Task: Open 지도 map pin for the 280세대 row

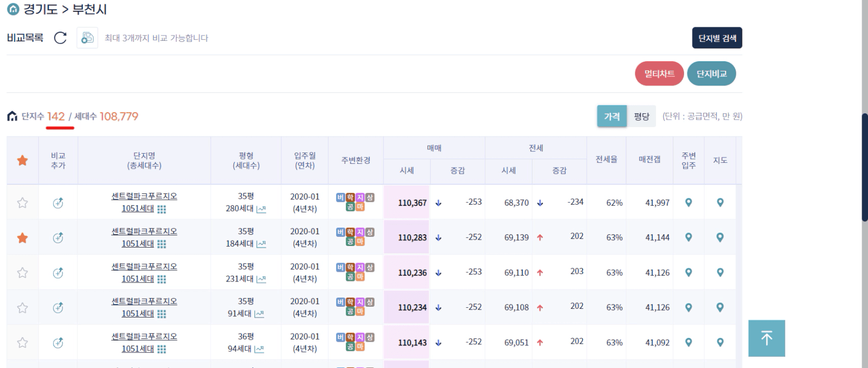Action: pos(720,203)
